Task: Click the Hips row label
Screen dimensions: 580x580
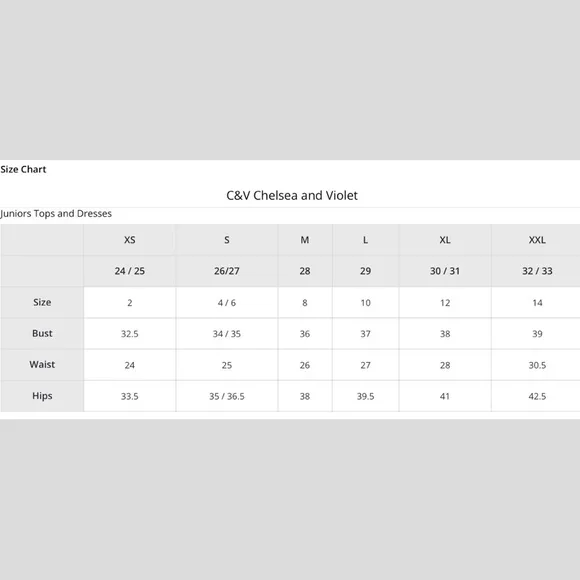Action: point(42,396)
